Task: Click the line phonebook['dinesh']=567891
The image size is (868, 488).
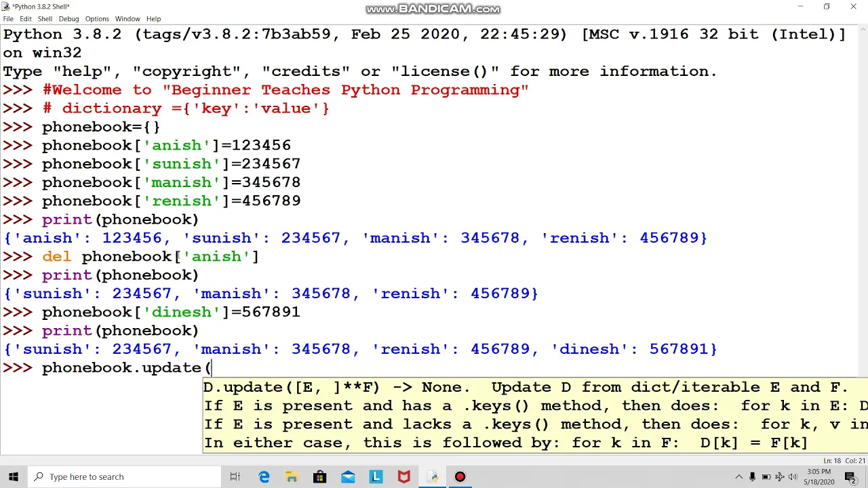Action: 171,312
